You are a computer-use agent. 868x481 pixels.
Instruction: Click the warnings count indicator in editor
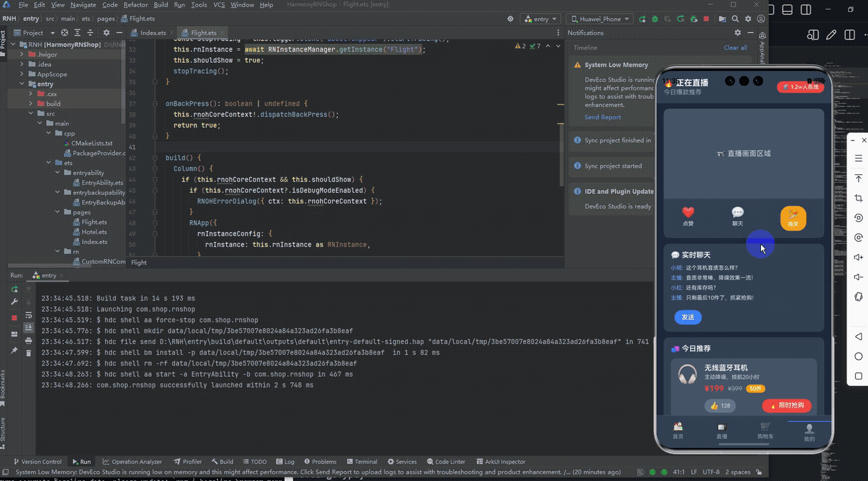(519, 46)
